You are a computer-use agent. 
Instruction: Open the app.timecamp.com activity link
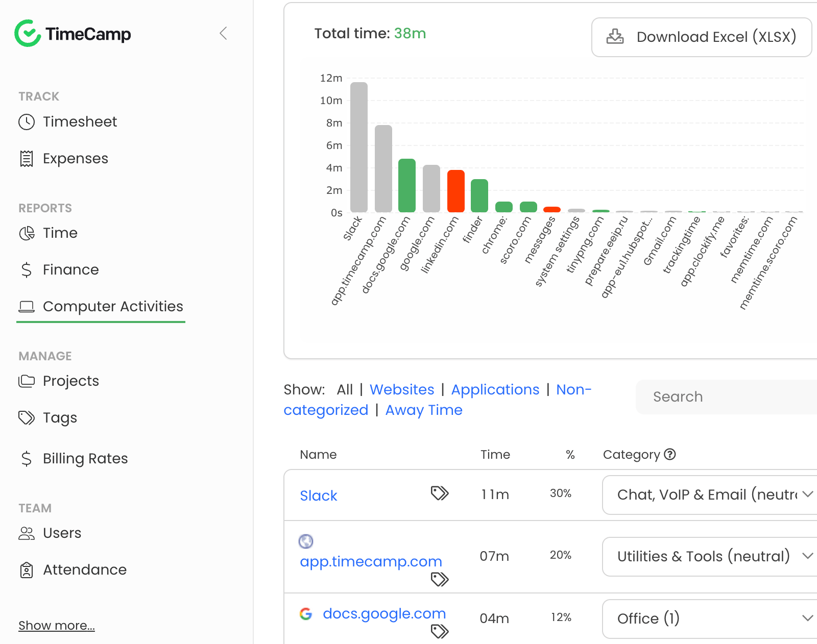tap(371, 561)
